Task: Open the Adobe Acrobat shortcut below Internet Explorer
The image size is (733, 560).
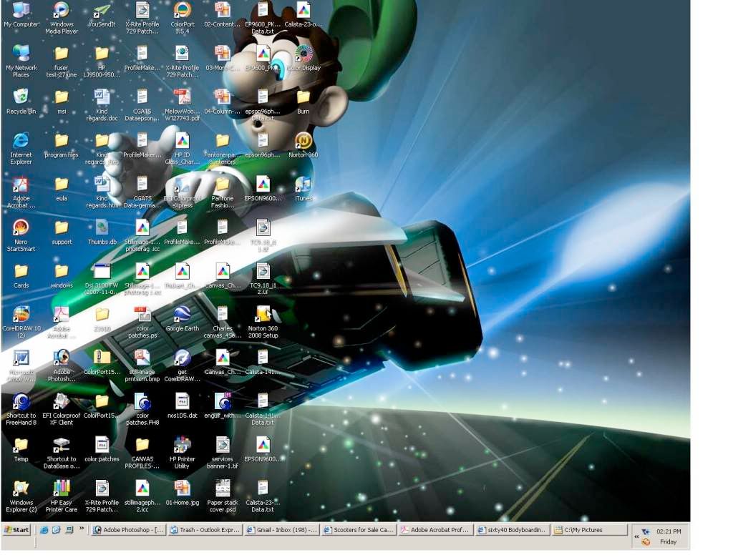Action: (x=21, y=192)
